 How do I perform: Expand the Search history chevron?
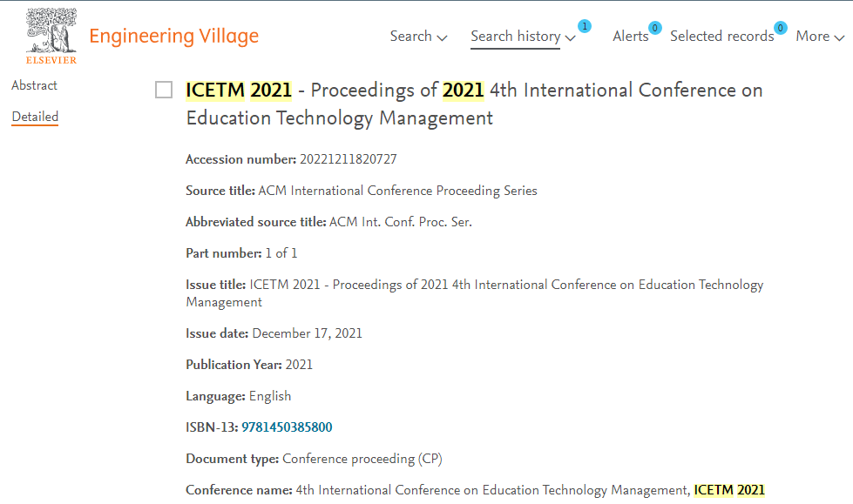570,37
